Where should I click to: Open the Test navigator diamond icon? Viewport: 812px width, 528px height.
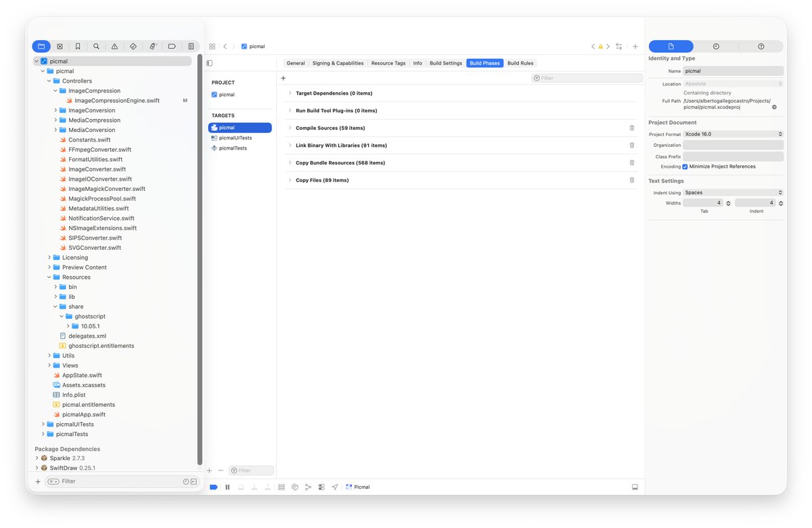click(x=133, y=46)
